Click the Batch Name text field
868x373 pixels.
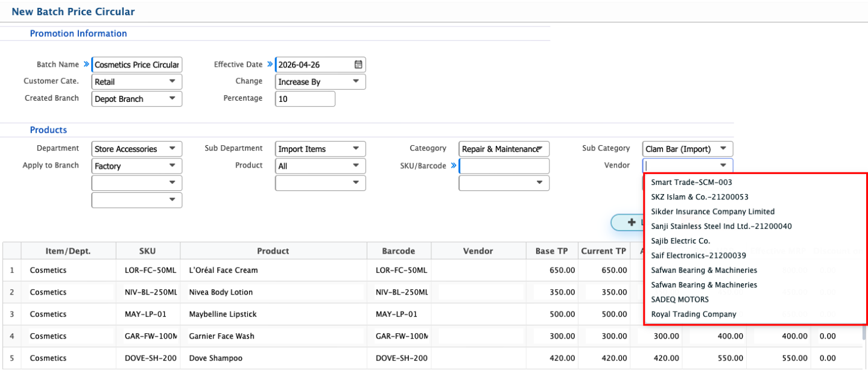coord(137,65)
